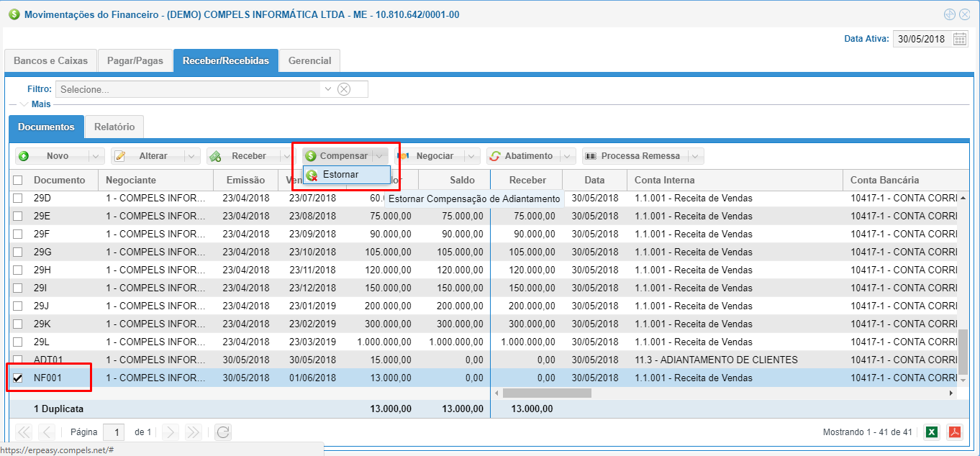Open the Abatimento dropdown arrow
The height and width of the screenshot is (456, 980).
coord(568,156)
